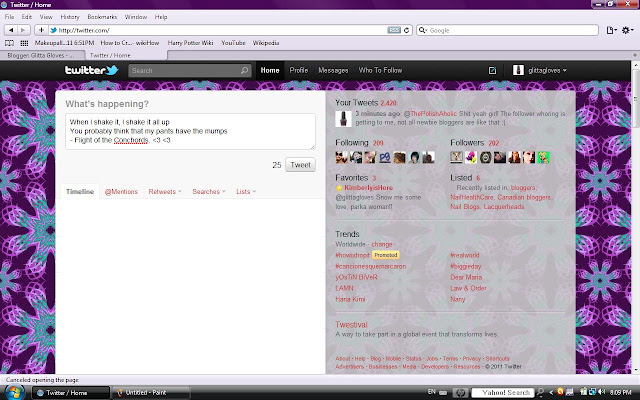Open the Window menu
The width and height of the screenshot is (640, 400).
coord(136,17)
